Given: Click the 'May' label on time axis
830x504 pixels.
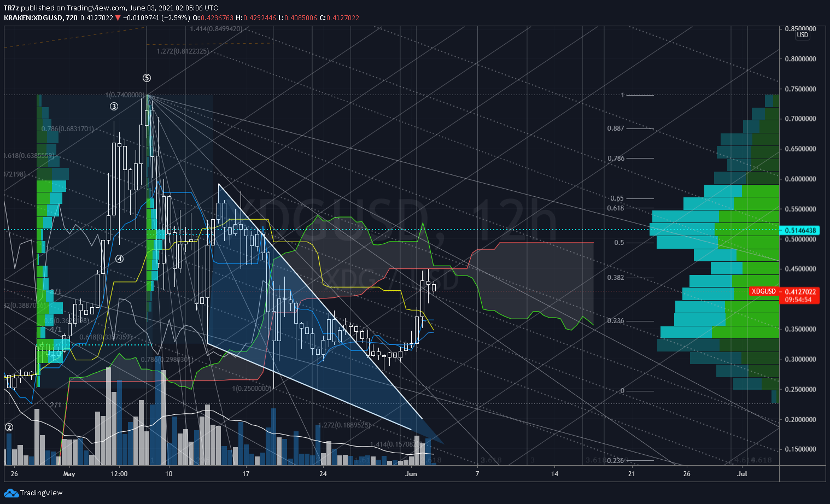Looking at the screenshot, I should tap(69, 474).
